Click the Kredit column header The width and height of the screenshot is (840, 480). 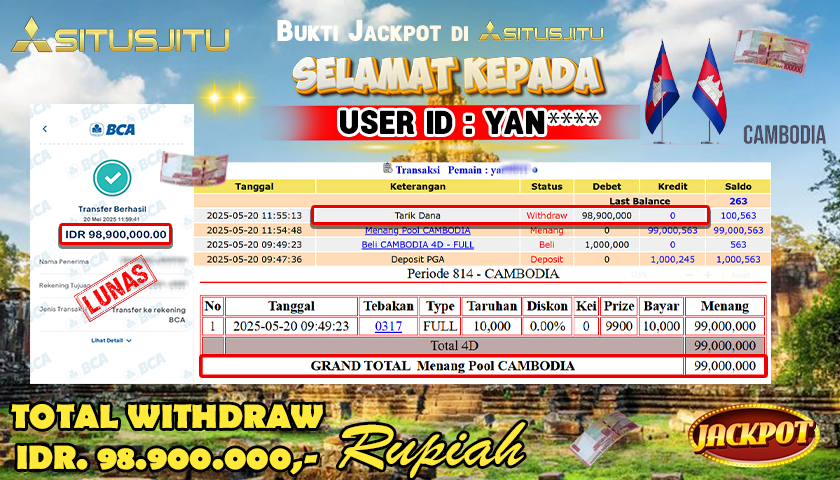(x=672, y=186)
